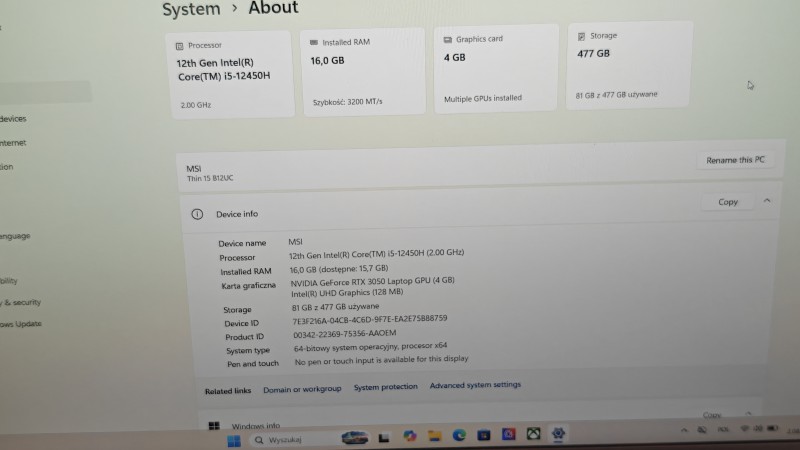800x450 pixels.
Task: Open the Windows Start menu
Action: click(x=234, y=441)
